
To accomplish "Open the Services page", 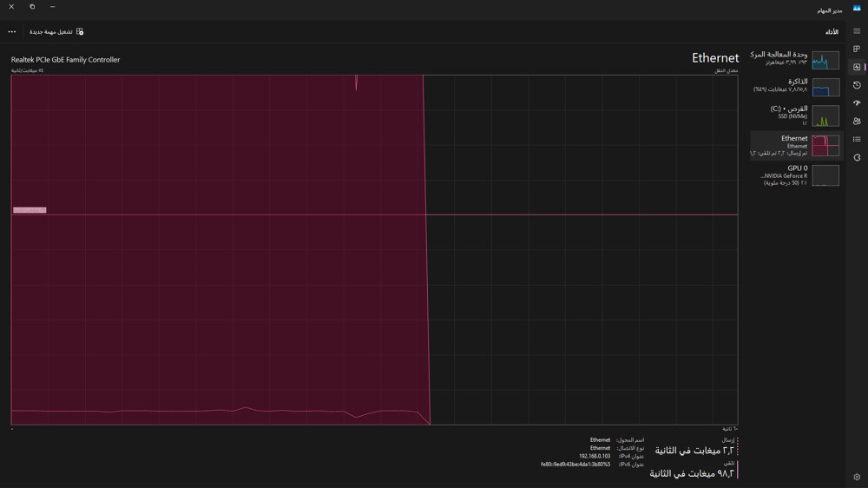I will pos(857,157).
